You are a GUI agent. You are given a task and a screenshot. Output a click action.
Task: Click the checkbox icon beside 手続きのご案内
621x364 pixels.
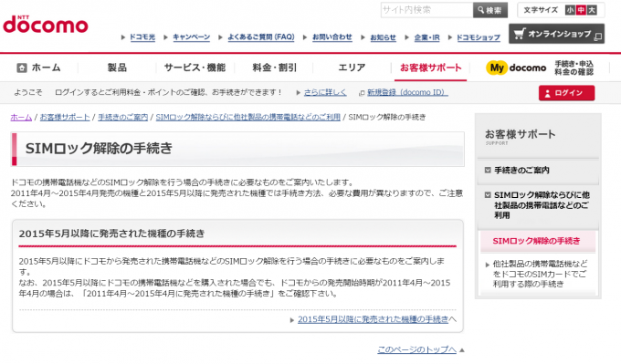click(x=488, y=170)
